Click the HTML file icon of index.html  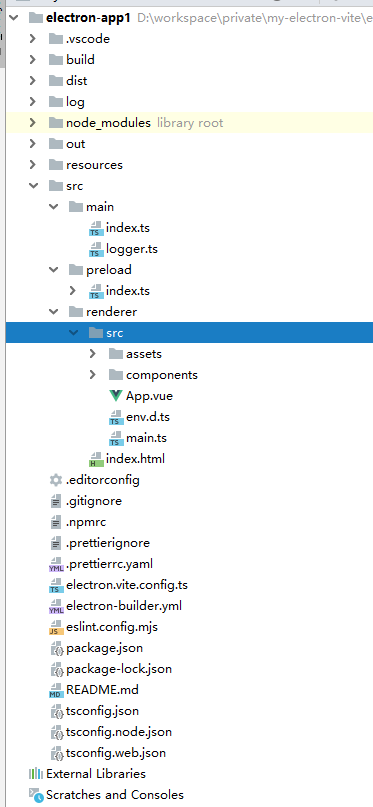pyautogui.click(x=96, y=459)
